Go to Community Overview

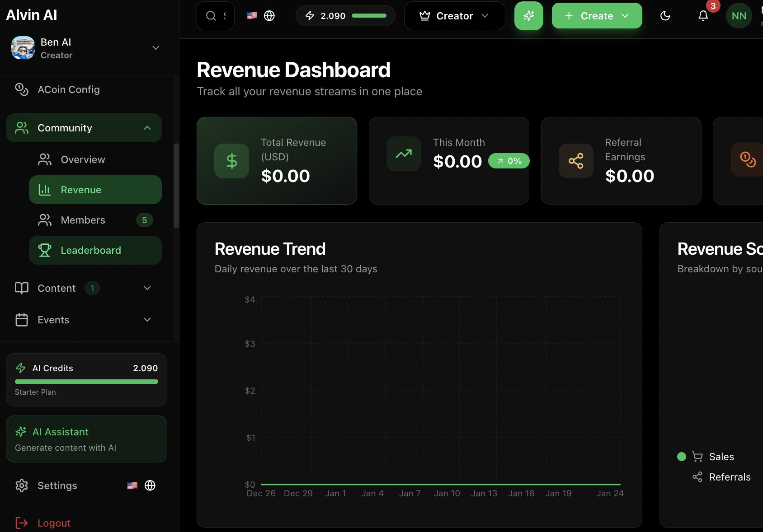pos(95,159)
